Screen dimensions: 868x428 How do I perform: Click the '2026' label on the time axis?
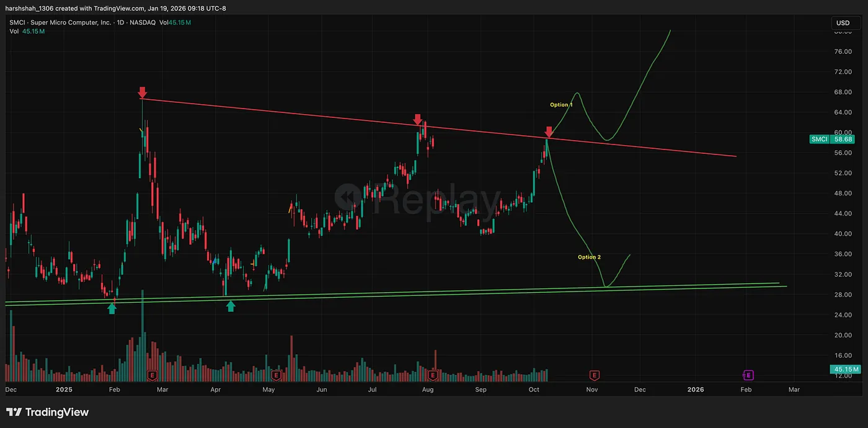pos(696,390)
